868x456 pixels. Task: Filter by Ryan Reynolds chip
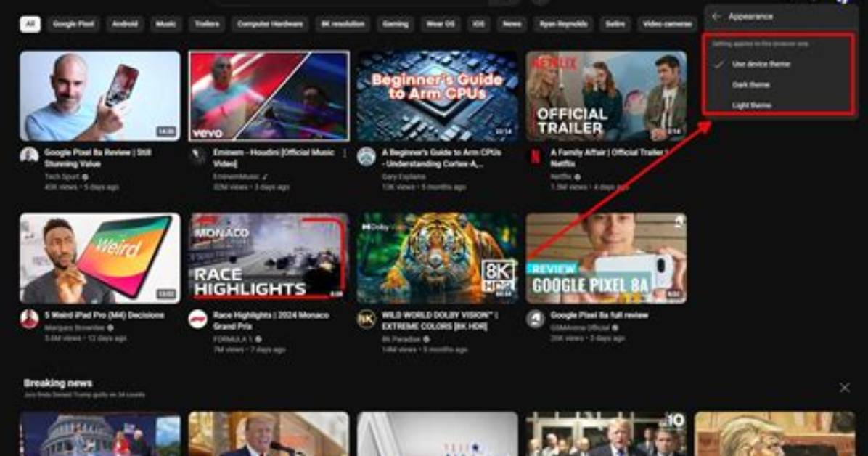563,24
